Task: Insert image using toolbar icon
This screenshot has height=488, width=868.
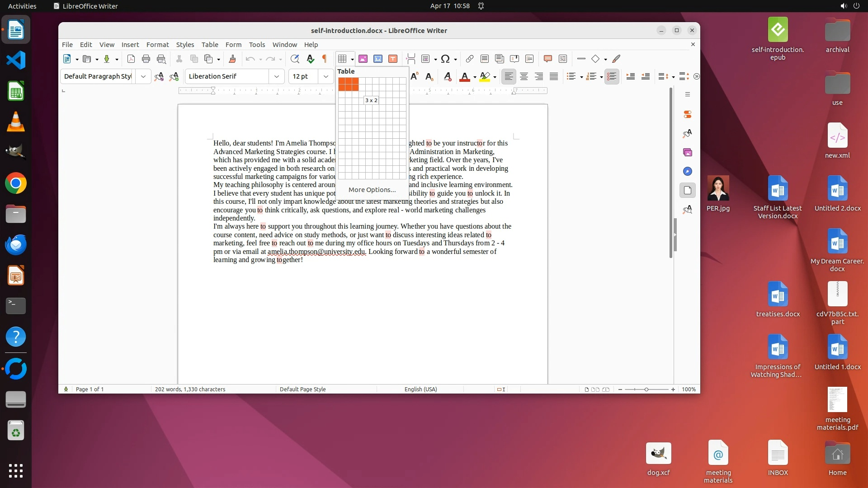Action: (363, 59)
